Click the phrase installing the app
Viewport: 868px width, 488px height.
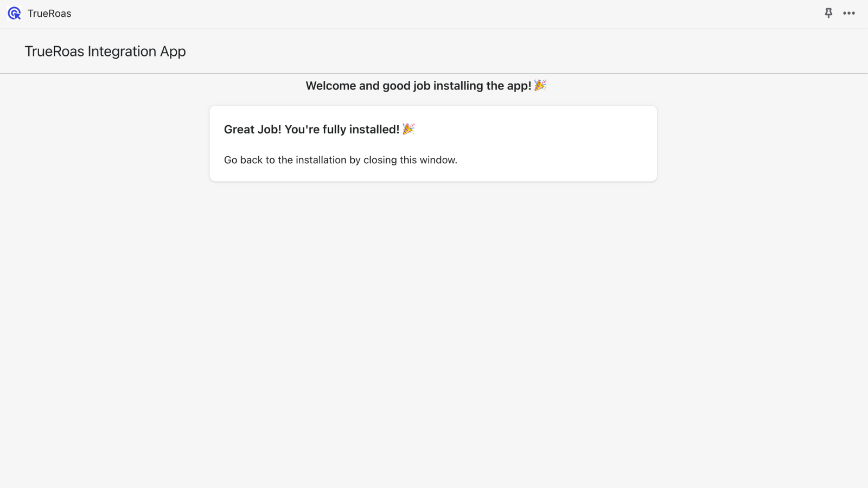[x=482, y=86]
